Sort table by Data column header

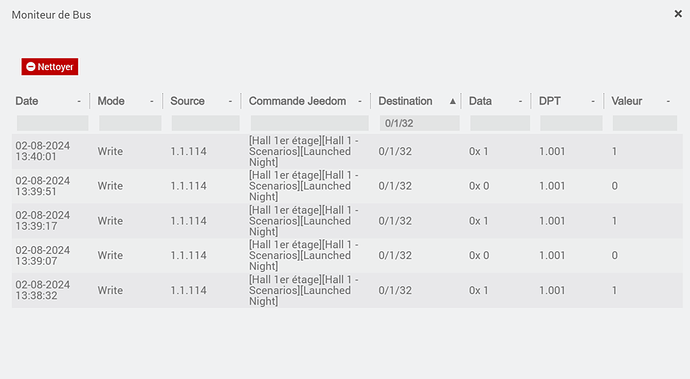pyautogui.click(x=480, y=101)
